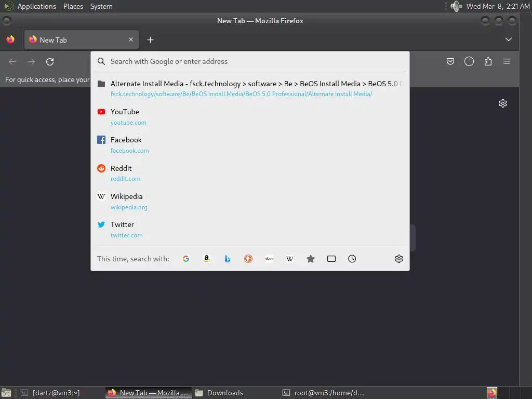532x399 pixels.
Task: Close the New Tab tab
Action: tap(130, 39)
